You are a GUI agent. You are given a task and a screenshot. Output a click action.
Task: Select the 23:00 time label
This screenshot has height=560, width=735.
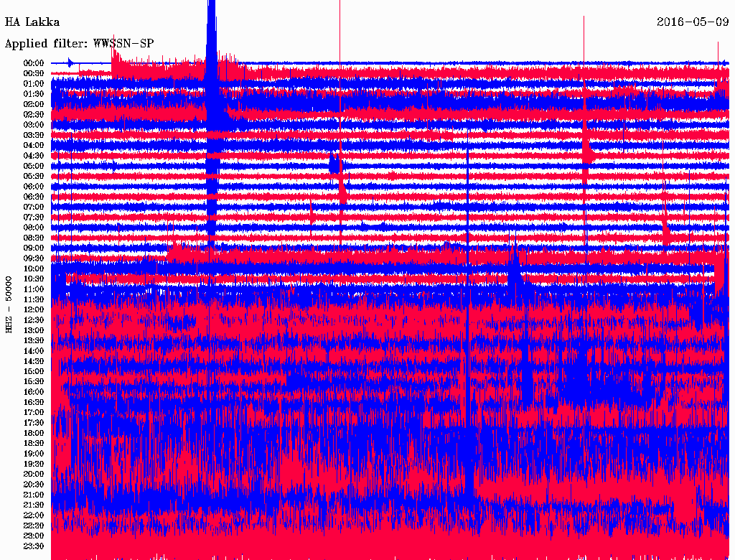click(x=34, y=536)
